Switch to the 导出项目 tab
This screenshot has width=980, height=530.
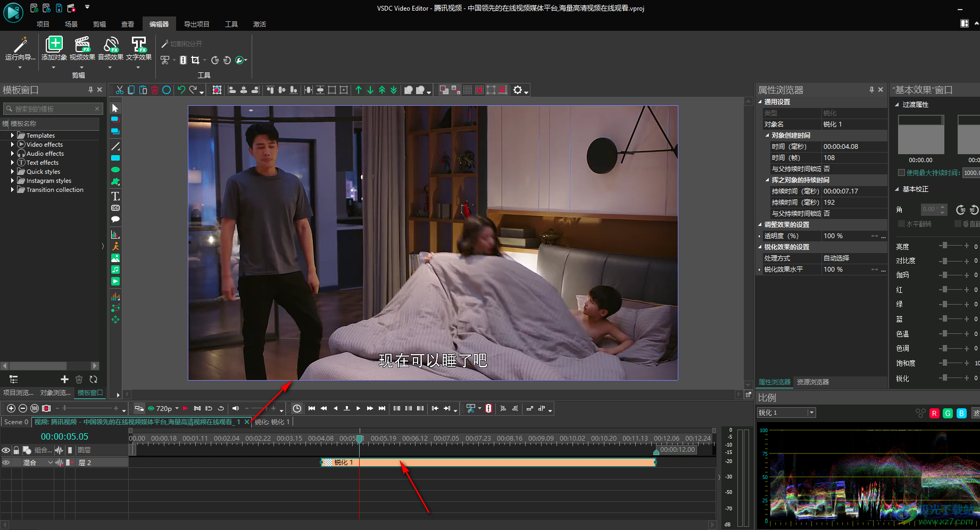196,24
